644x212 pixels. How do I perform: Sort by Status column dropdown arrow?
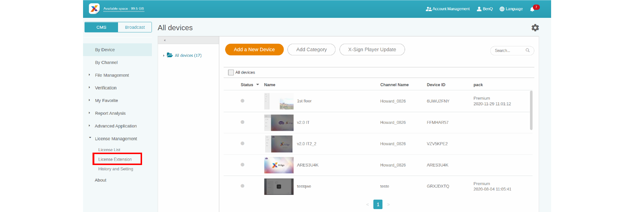(258, 85)
